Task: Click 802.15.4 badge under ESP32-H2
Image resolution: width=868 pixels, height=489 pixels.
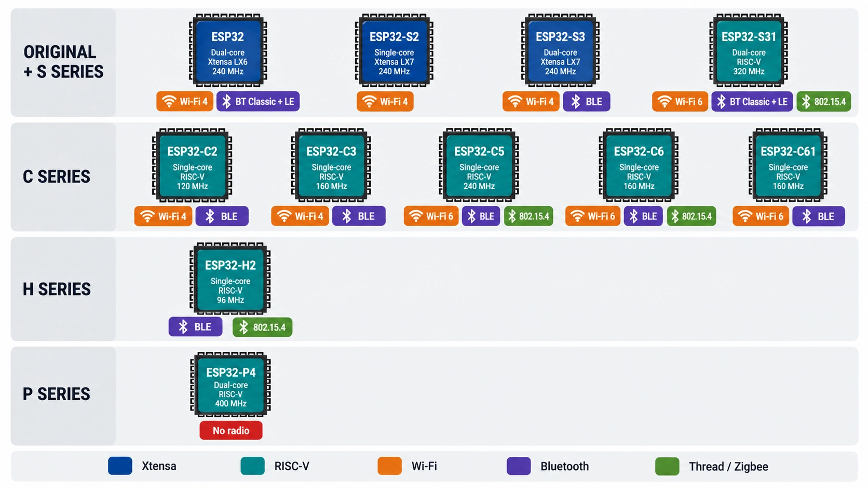Action: click(263, 327)
